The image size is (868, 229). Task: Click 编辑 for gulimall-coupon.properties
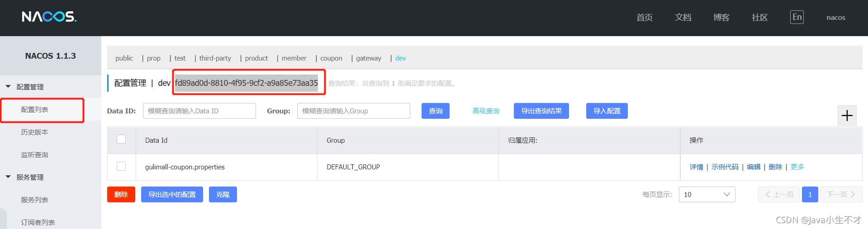754,167
